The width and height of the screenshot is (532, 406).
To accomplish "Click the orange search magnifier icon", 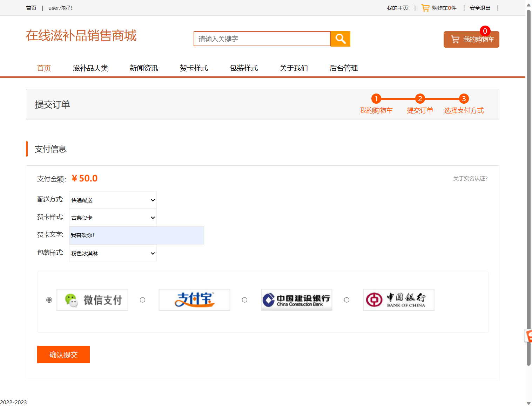I will tap(340, 39).
